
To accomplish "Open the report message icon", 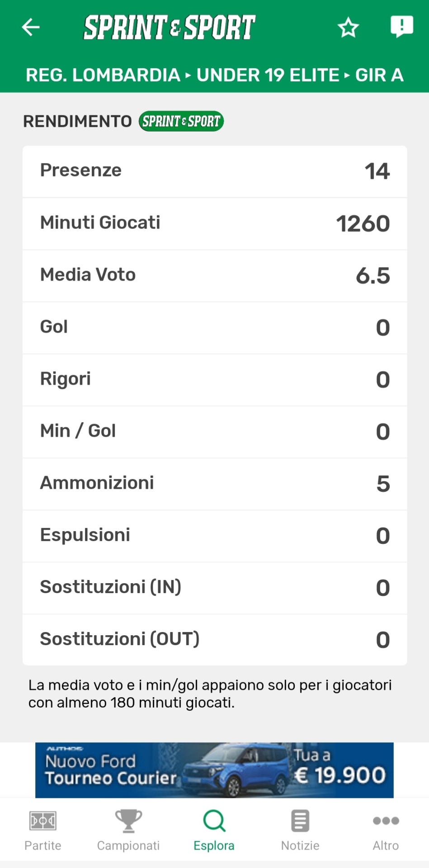I will (401, 26).
